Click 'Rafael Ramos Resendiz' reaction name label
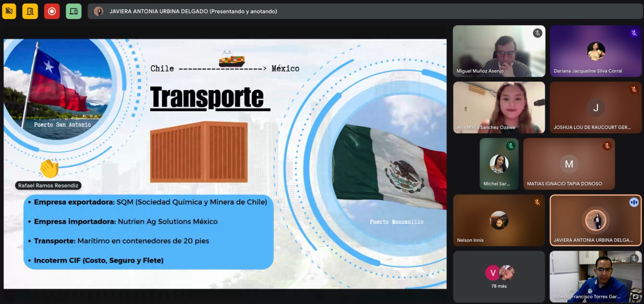Image resolution: width=644 pixels, height=304 pixels. click(x=48, y=186)
